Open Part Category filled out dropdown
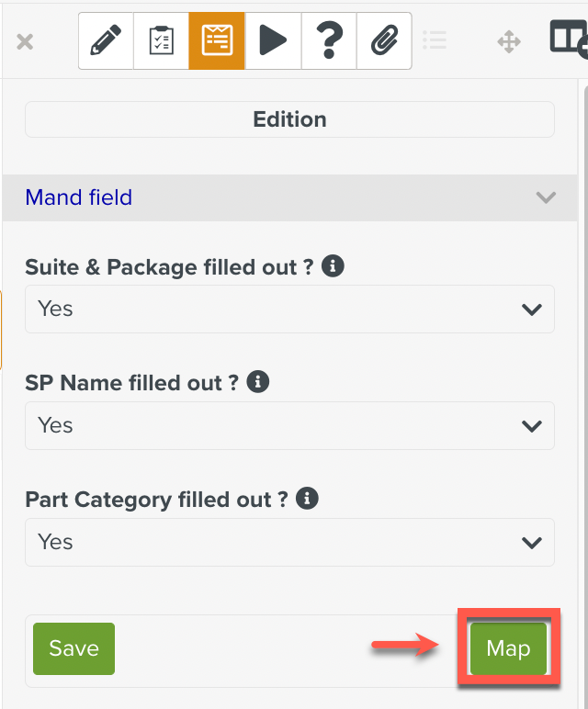The height and width of the screenshot is (709, 588). pyautogui.click(x=289, y=542)
